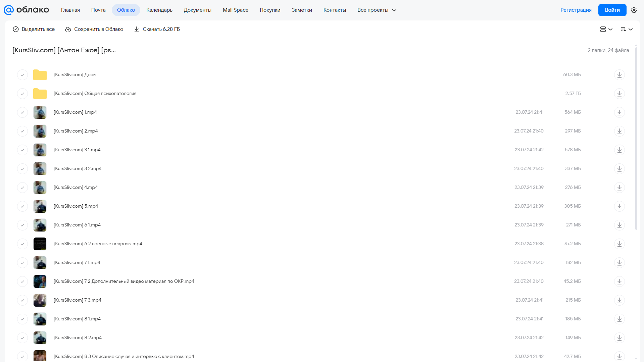Select the Допы folder checkbox
The width and height of the screenshot is (644, 362).
pyautogui.click(x=22, y=75)
